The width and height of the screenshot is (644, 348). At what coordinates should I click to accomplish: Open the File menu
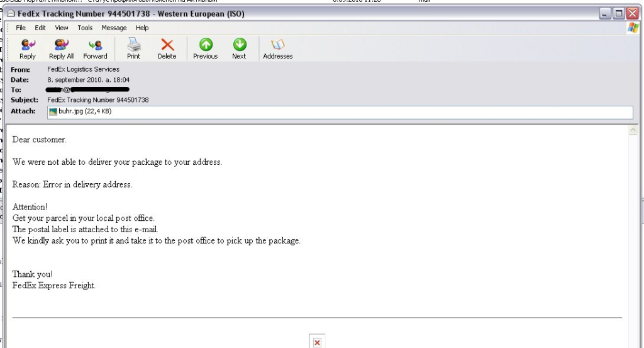click(x=21, y=28)
